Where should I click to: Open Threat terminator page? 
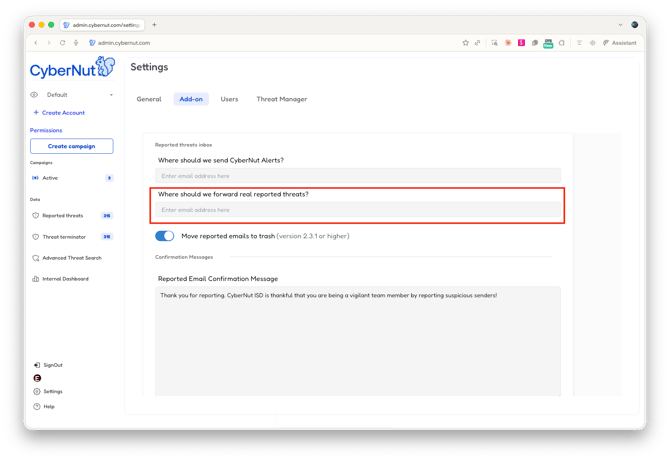(64, 237)
